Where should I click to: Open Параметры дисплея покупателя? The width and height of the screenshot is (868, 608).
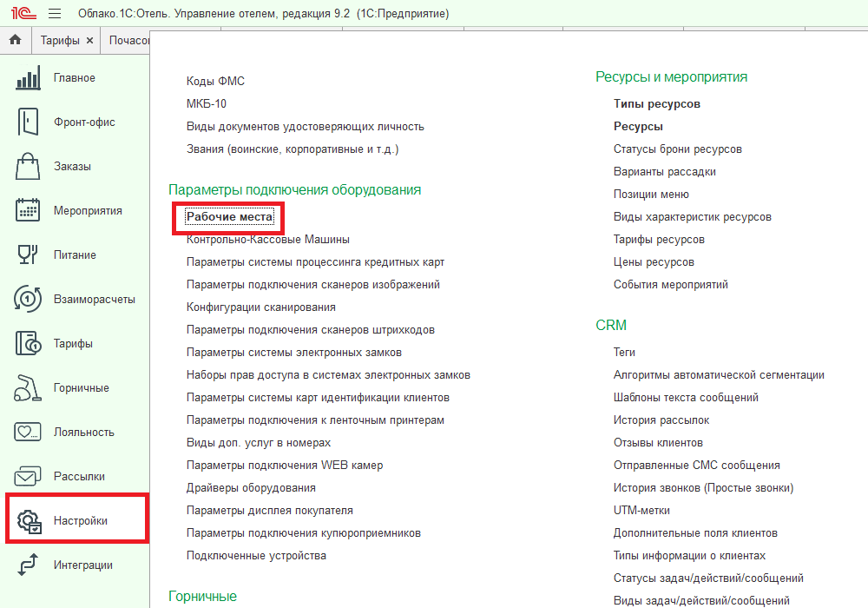point(270,511)
